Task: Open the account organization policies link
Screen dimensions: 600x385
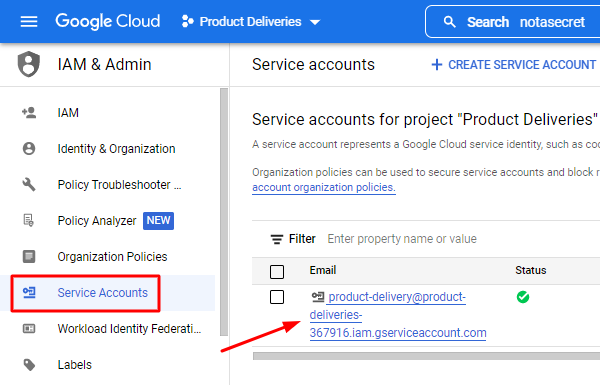Action: [x=324, y=188]
